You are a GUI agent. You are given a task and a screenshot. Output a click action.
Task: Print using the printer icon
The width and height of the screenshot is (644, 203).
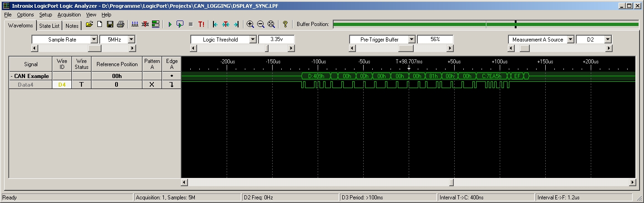120,24
